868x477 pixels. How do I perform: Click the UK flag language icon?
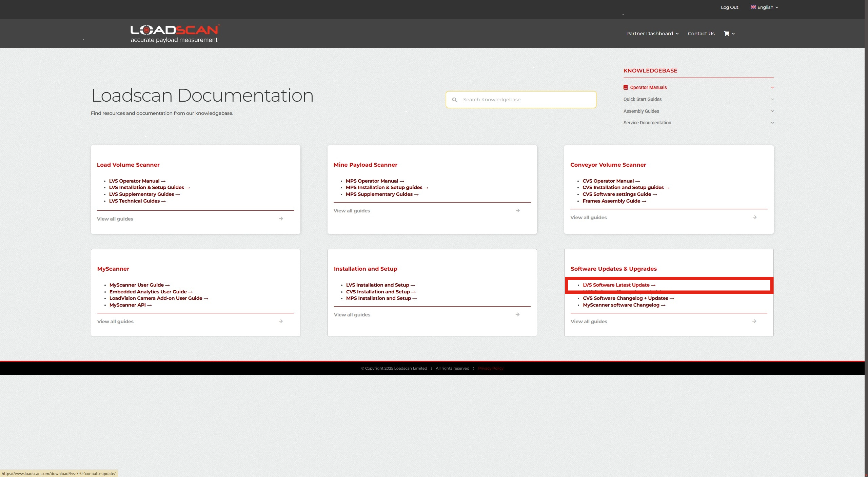(753, 7)
